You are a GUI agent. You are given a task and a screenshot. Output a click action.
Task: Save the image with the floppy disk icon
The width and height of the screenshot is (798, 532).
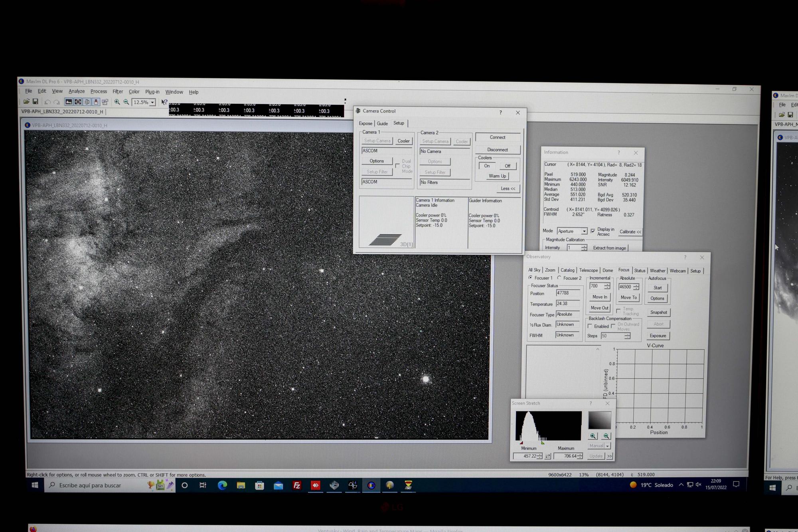click(x=36, y=102)
